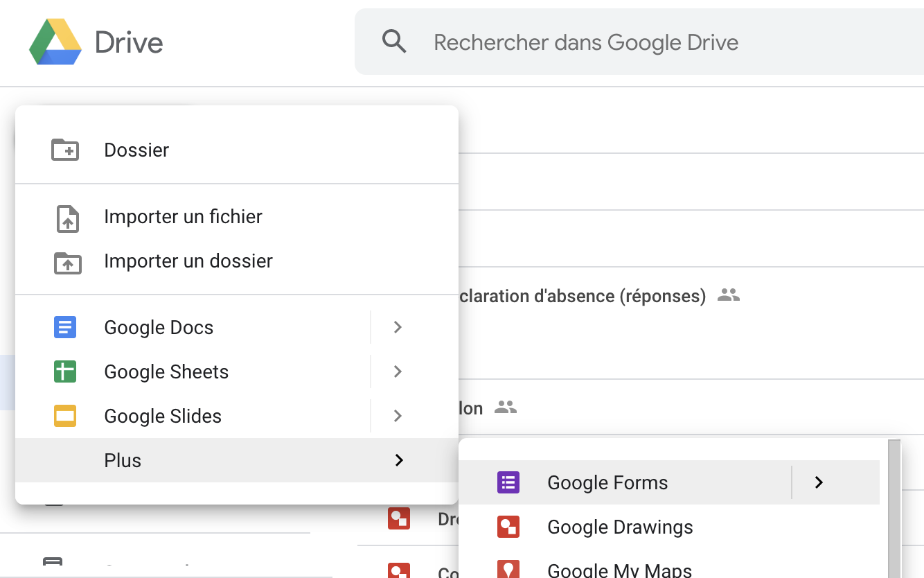Image resolution: width=924 pixels, height=578 pixels.
Task: Click the red Google Drawings icon
Action: 508,527
